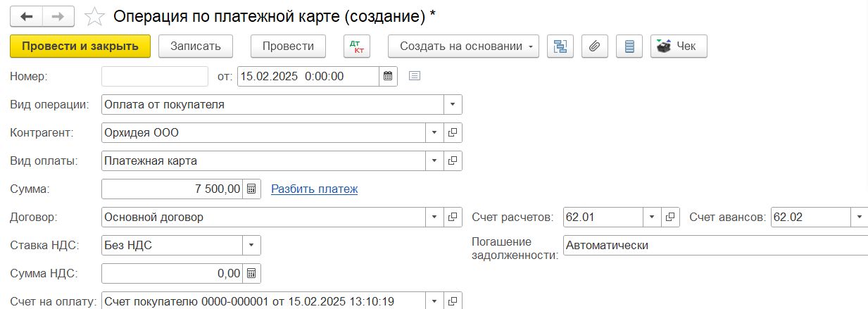The height and width of the screenshot is (309, 868).
Task: Add document to favorites with star
Action: click(x=94, y=16)
